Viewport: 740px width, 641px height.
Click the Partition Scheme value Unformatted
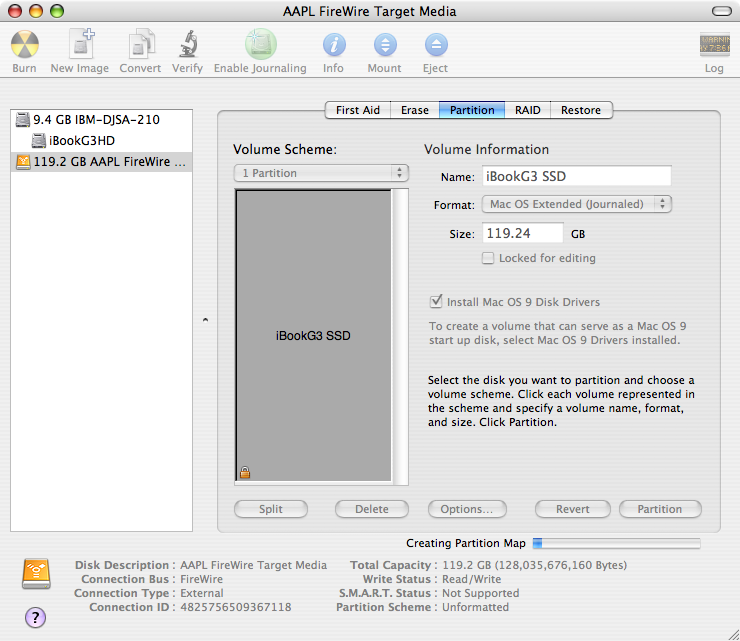[475, 607]
